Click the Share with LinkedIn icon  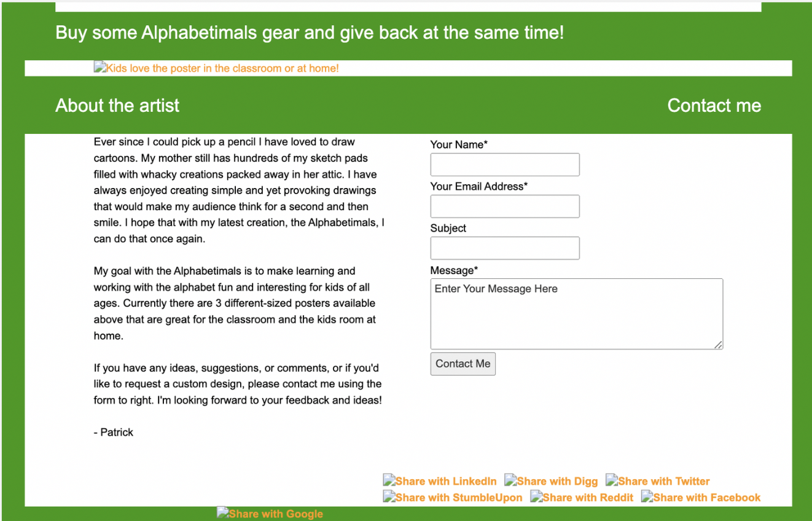[x=440, y=481]
